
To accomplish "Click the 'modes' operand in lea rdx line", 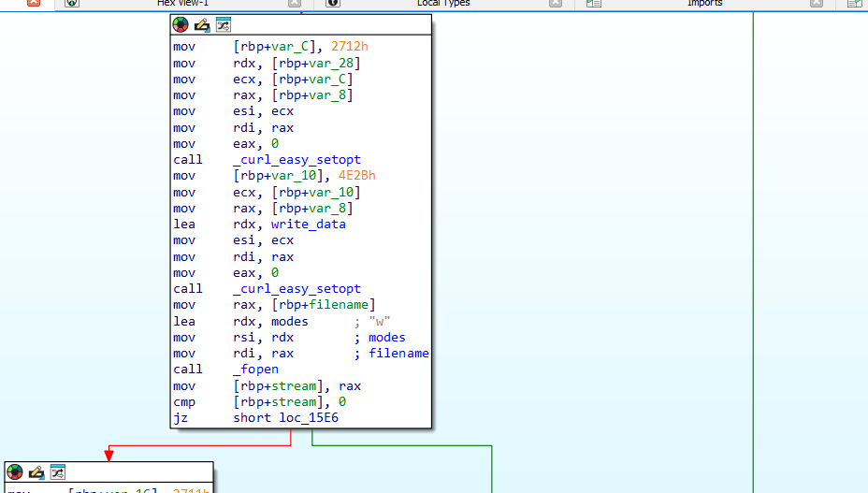I will pos(290,321).
